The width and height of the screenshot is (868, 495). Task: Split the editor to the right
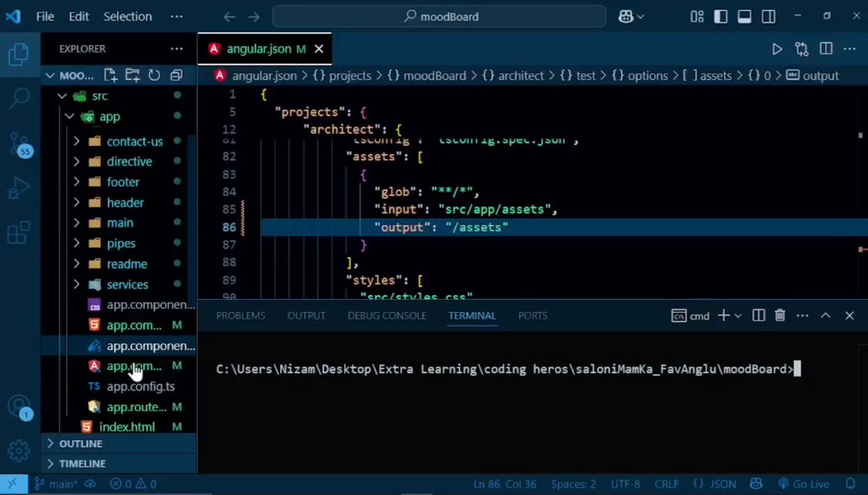point(826,49)
